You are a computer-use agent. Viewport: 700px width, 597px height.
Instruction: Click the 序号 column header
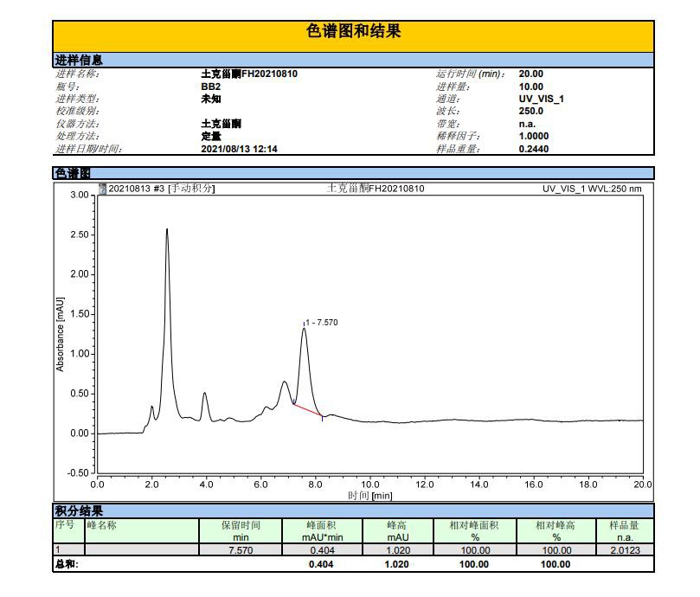68,530
